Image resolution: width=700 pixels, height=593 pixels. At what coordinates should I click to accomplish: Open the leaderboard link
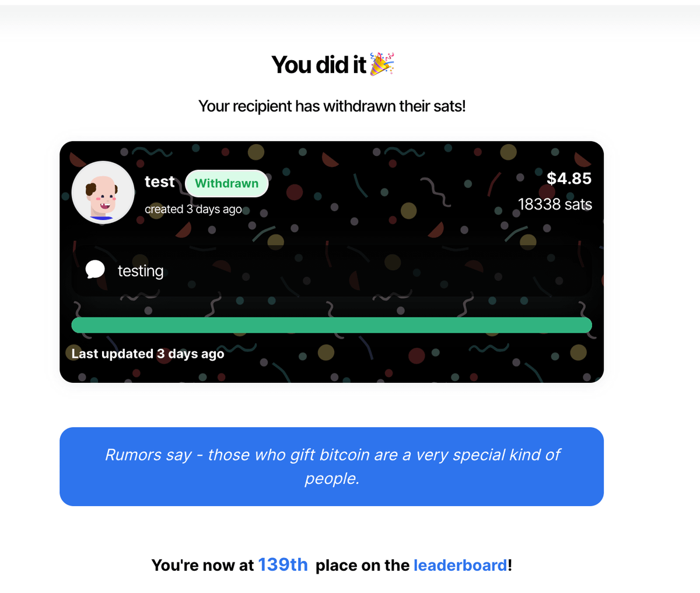coord(460,565)
